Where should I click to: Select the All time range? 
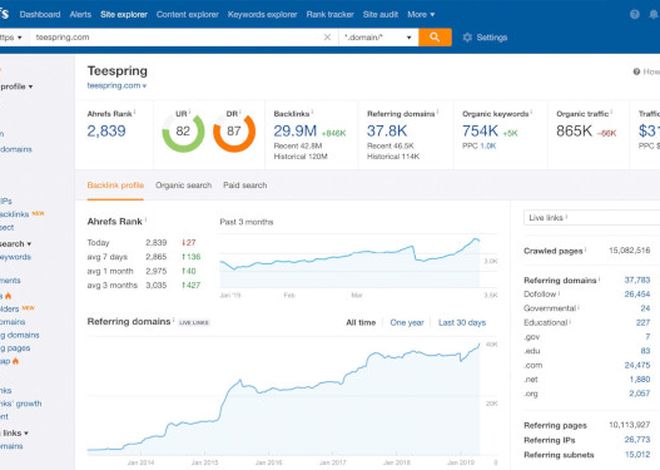pyautogui.click(x=361, y=323)
